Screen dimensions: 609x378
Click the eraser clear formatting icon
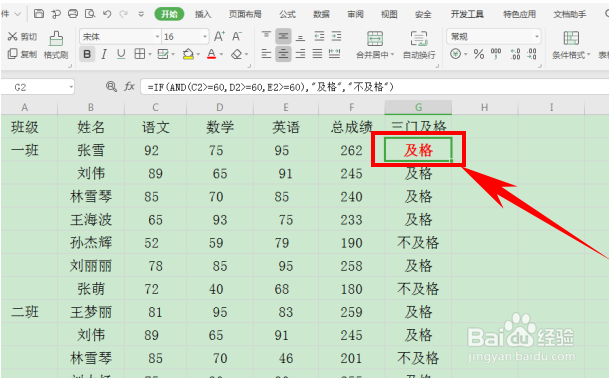pos(237,54)
